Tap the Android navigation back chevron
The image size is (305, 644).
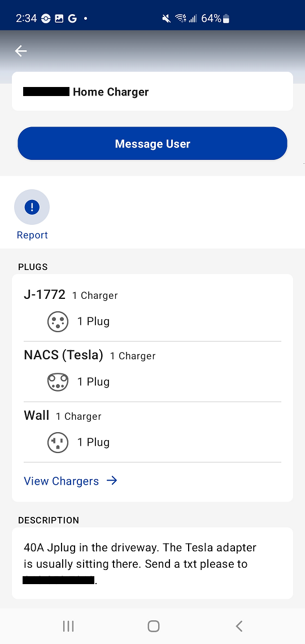[239, 626]
